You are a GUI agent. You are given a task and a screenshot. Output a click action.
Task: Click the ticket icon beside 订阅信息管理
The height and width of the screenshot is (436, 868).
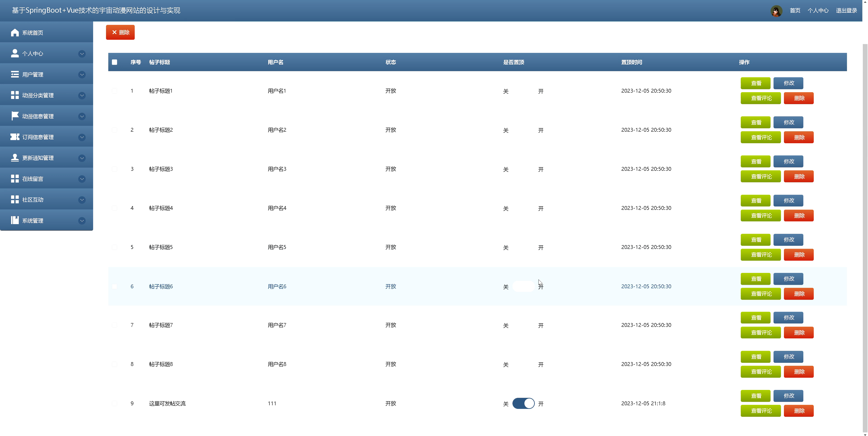point(15,137)
